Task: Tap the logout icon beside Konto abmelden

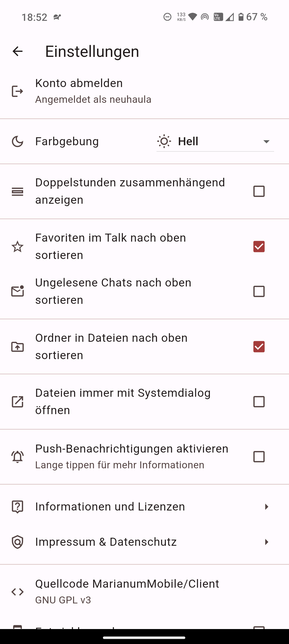Action: [18, 91]
